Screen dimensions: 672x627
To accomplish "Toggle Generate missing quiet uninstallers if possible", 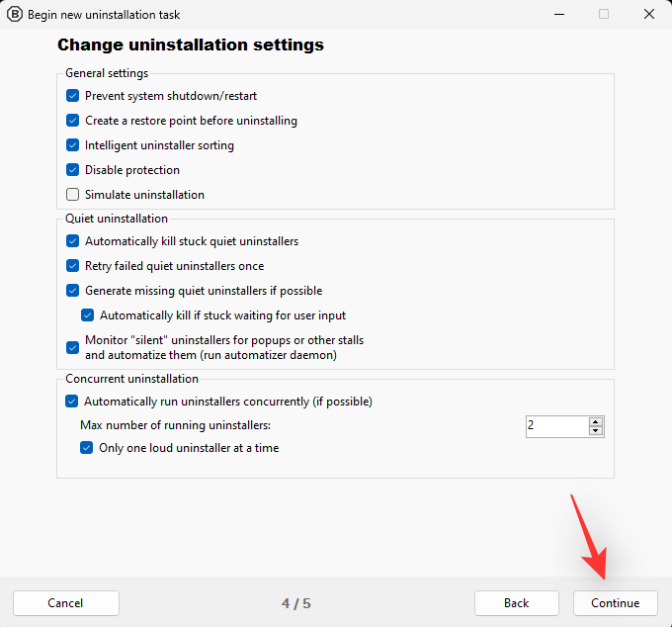I will (x=72, y=291).
